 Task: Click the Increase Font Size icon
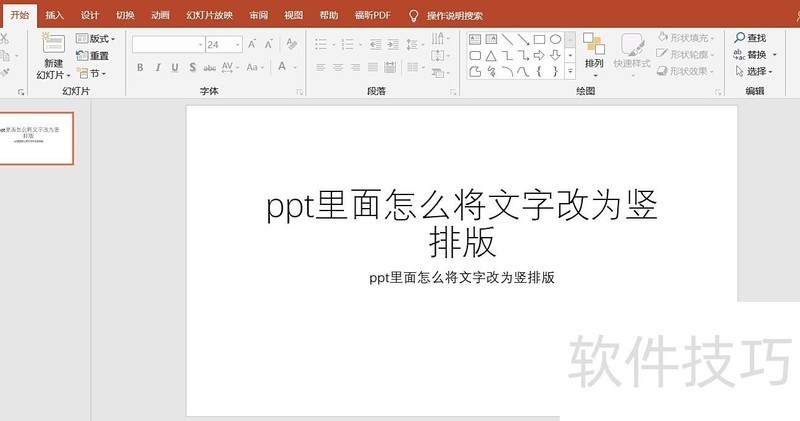(x=252, y=44)
